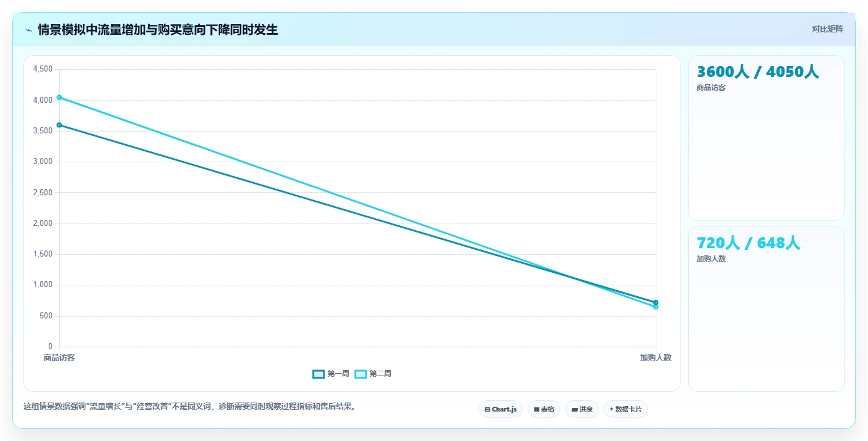
Task: Click the 加购人数 label in the card
Action: click(x=711, y=259)
